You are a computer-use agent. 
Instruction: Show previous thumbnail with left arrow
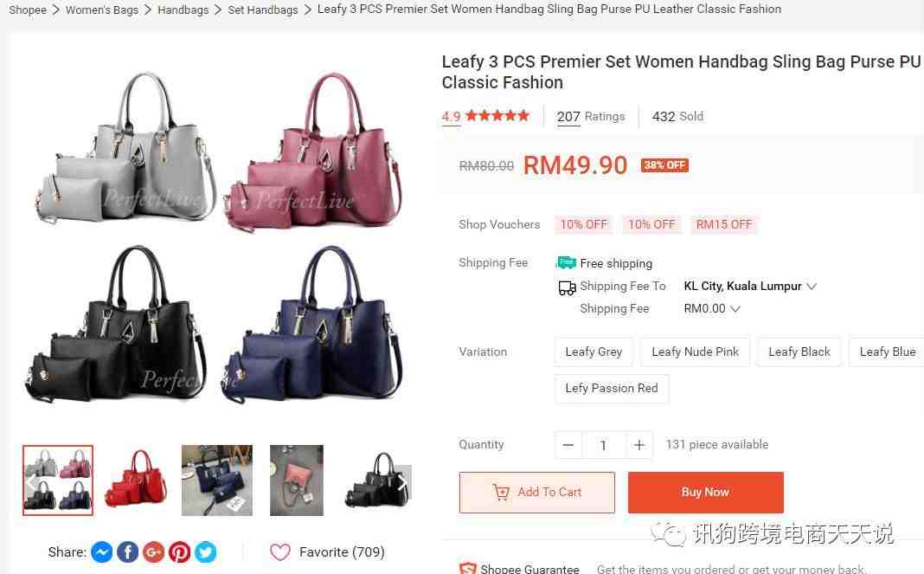point(31,483)
